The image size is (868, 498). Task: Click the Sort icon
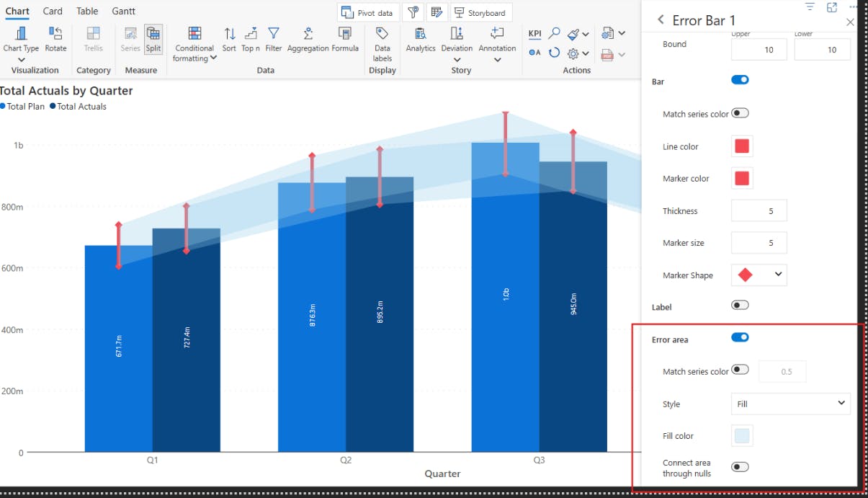point(229,35)
